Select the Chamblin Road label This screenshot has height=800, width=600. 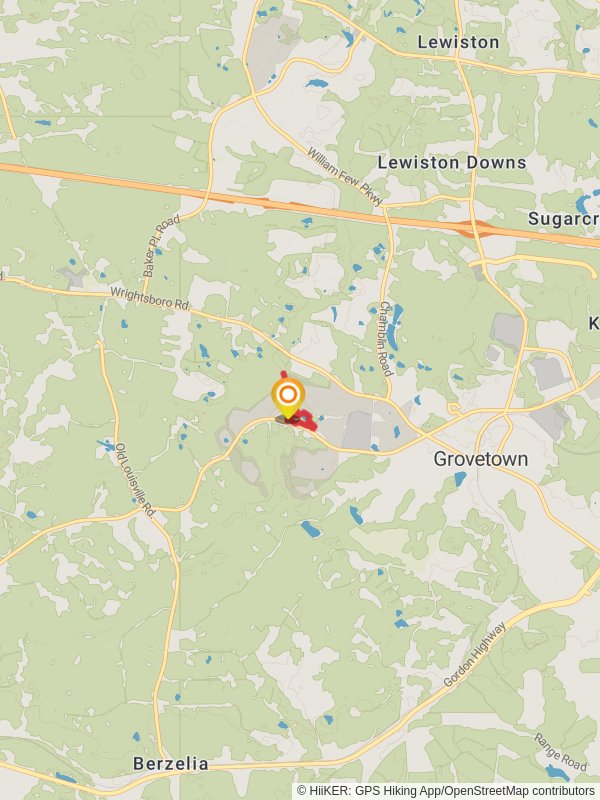click(x=386, y=339)
